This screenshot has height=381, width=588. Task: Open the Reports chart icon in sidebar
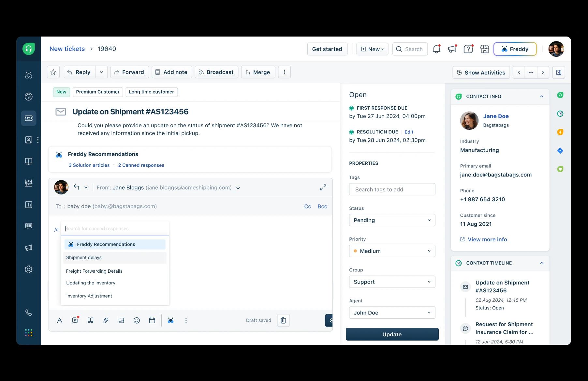[x=29, y=205]
